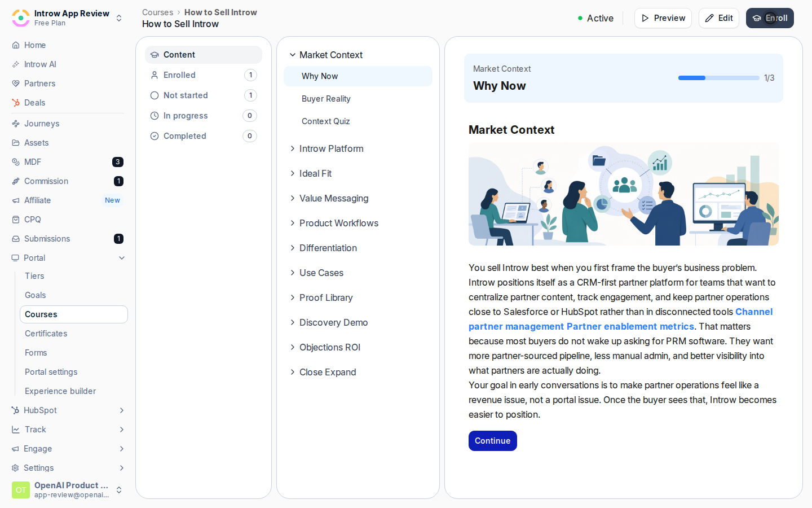Click the CPQ icon in sidebar
The image size is (812, 508).
tap(16, 220)
